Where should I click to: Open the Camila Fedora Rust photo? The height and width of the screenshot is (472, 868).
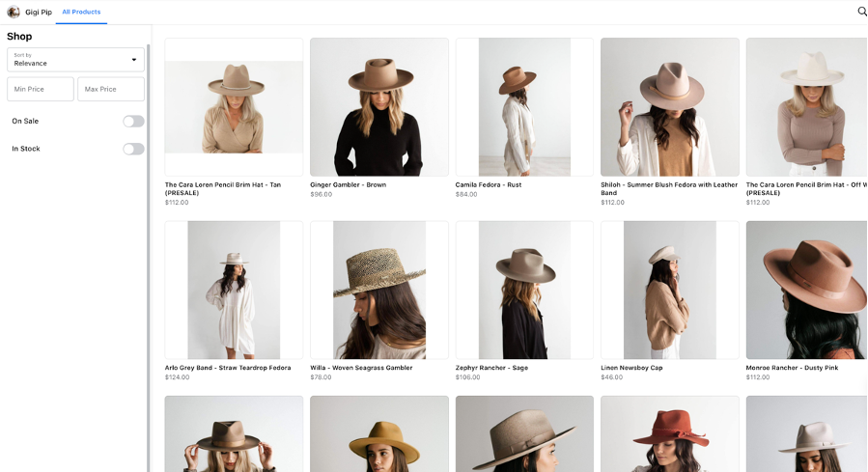click(524, 107)
